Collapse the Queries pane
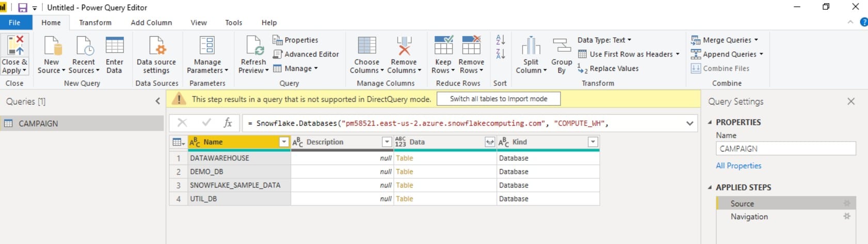This screenshot has height=244, width=868. tap(157, 101)
